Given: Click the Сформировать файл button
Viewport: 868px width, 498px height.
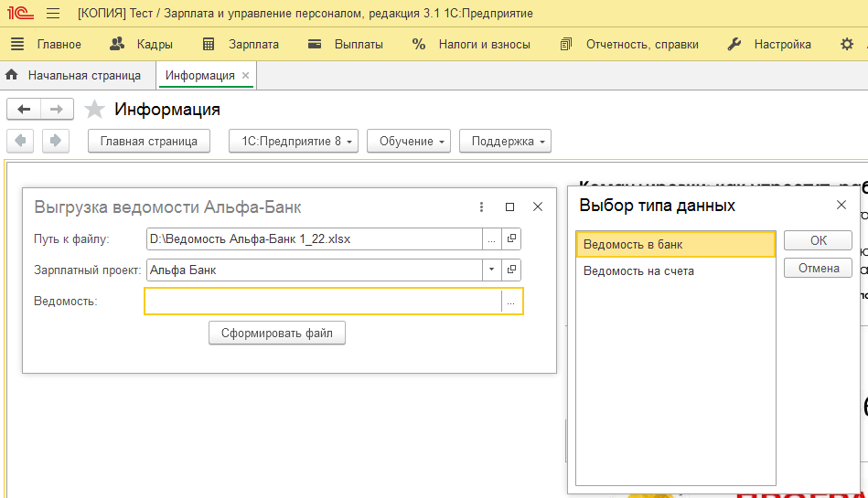Looking at the screenshot, I should tap(277, 334).
